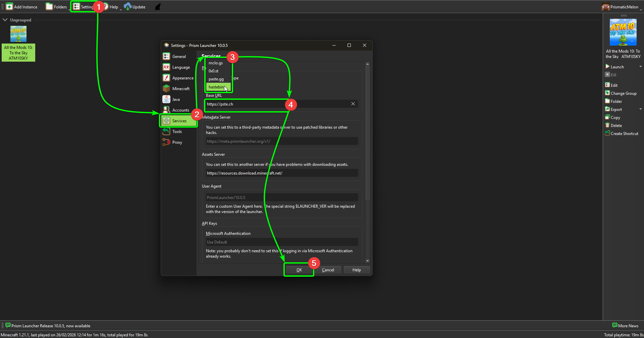
Task: Open the Minecraft settings page
Action: pos(180,88)
